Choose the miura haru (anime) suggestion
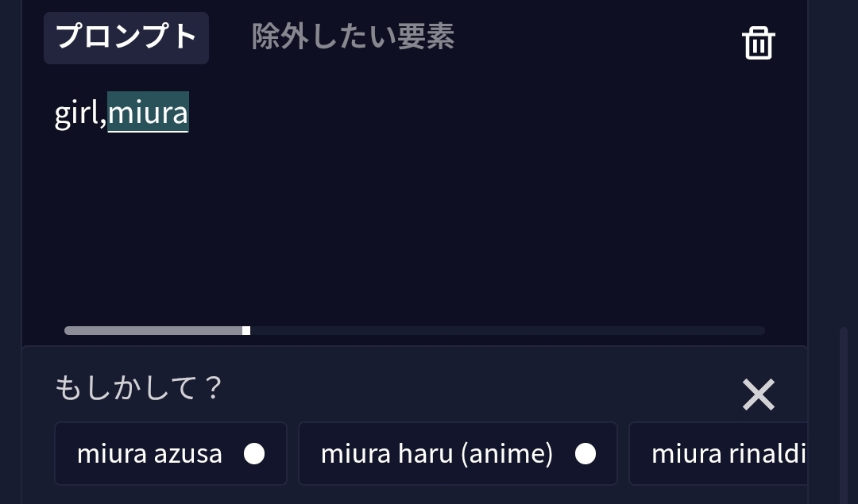Screen dimensions: 858x504 point(437,454)
